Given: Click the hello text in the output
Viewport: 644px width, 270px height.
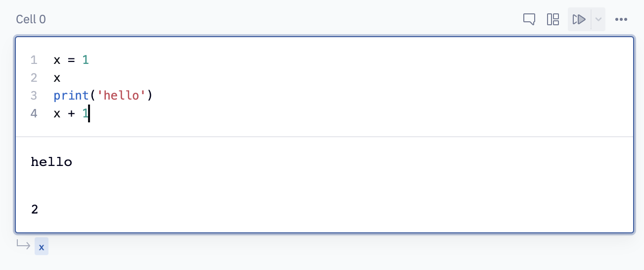Looking at the screenshot, I should [x=51, y=162].
